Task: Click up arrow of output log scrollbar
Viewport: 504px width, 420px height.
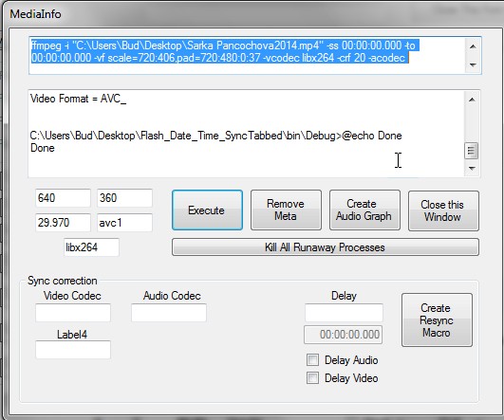Action: point(472,100)
